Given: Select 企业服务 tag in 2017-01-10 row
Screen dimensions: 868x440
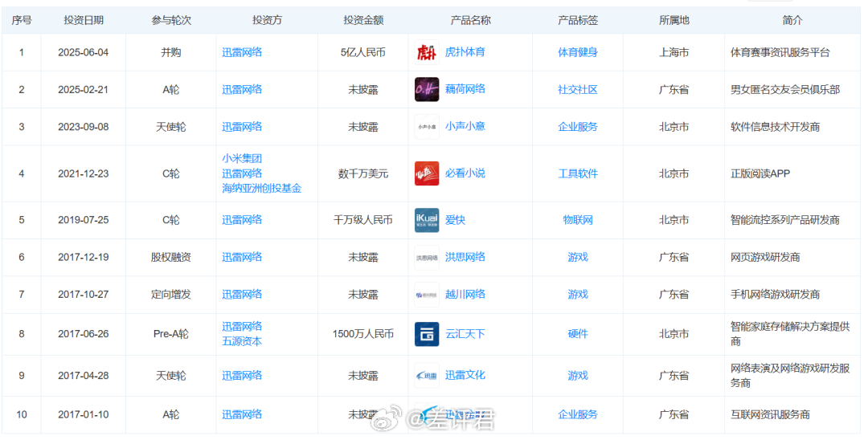Looking at the screenshot, I should coord(577,414).
